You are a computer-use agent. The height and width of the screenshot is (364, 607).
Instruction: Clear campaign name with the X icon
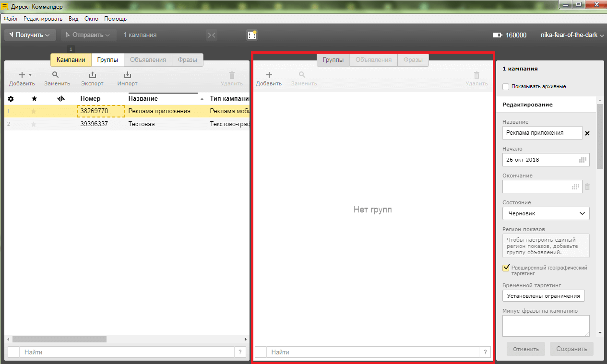click(x=587, y=133)
